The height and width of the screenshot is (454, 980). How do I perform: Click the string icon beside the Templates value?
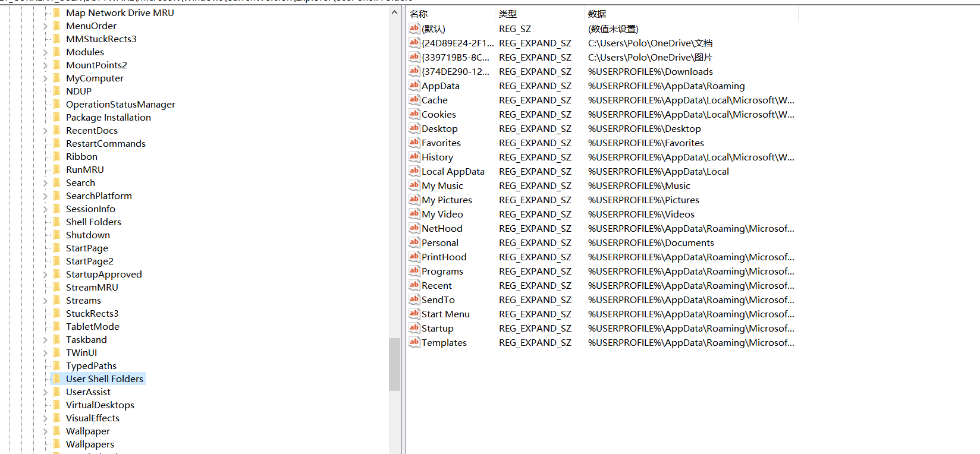(414, 342)
